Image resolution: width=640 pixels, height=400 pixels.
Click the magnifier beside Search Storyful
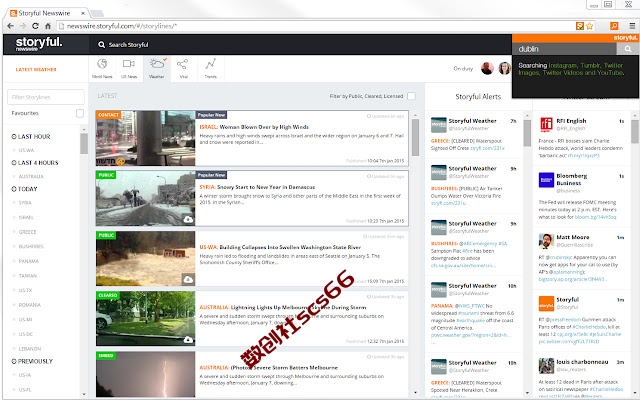pos(101,44)
